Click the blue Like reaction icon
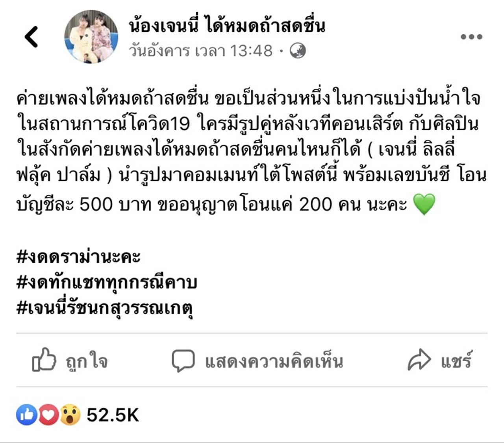 (x=26, y=415)
